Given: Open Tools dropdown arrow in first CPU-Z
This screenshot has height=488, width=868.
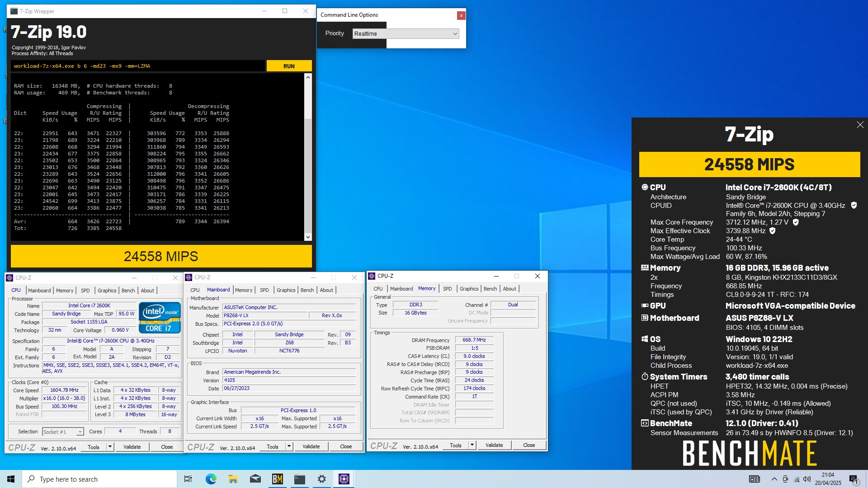Looking at the screenshot, I should (x=110, y=447).
